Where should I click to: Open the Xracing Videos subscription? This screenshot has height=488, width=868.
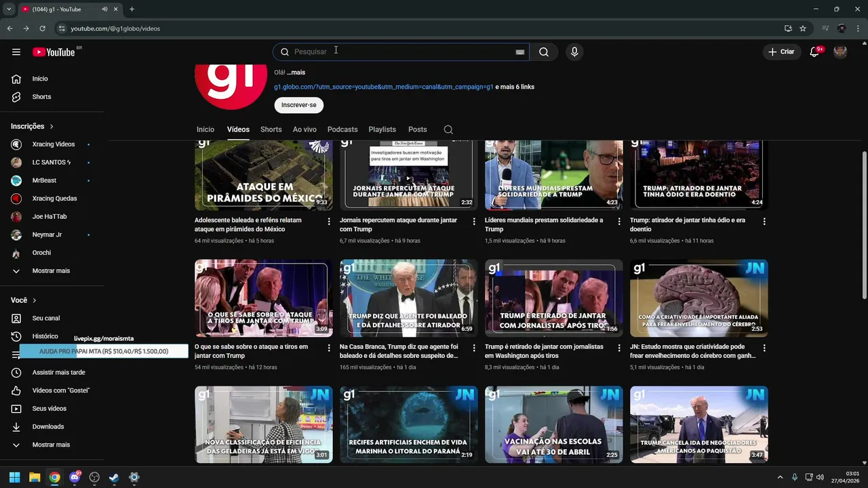[53, 144]
